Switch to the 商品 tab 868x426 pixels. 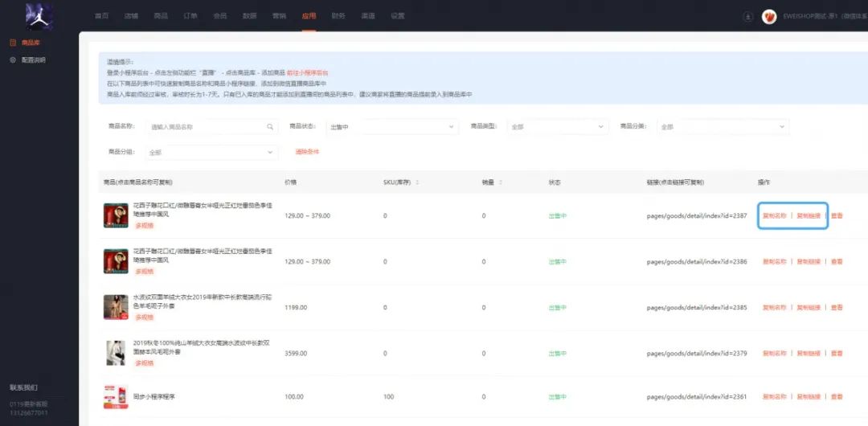(161, 16)
